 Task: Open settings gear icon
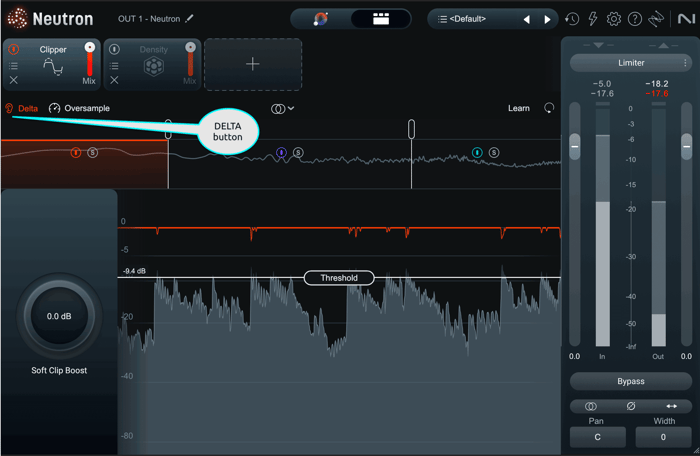614,19
